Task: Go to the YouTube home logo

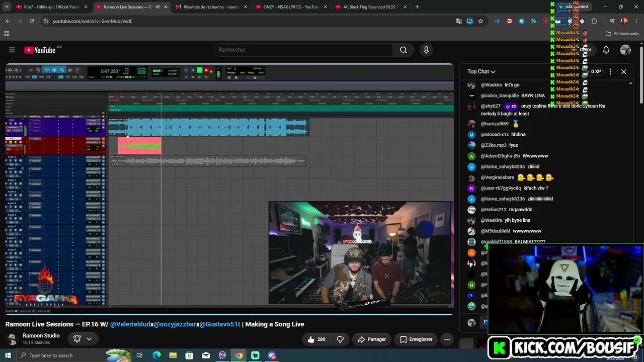Action: [40, 50]
